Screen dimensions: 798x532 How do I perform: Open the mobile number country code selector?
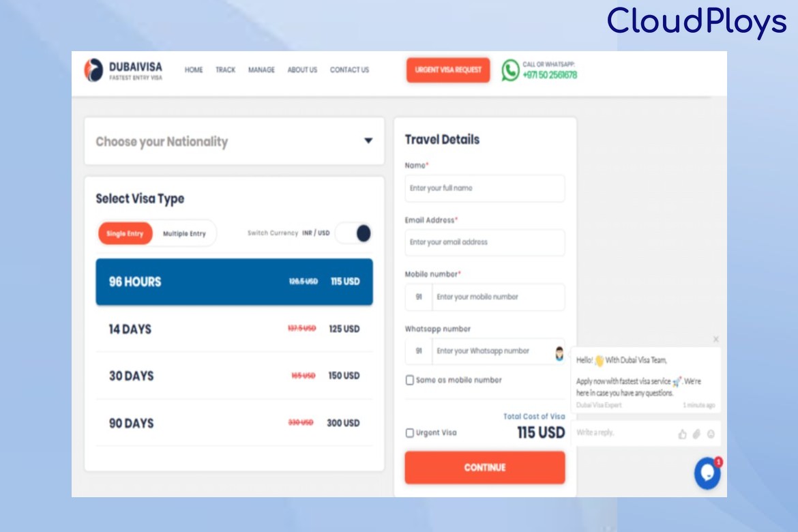(419, 297)
